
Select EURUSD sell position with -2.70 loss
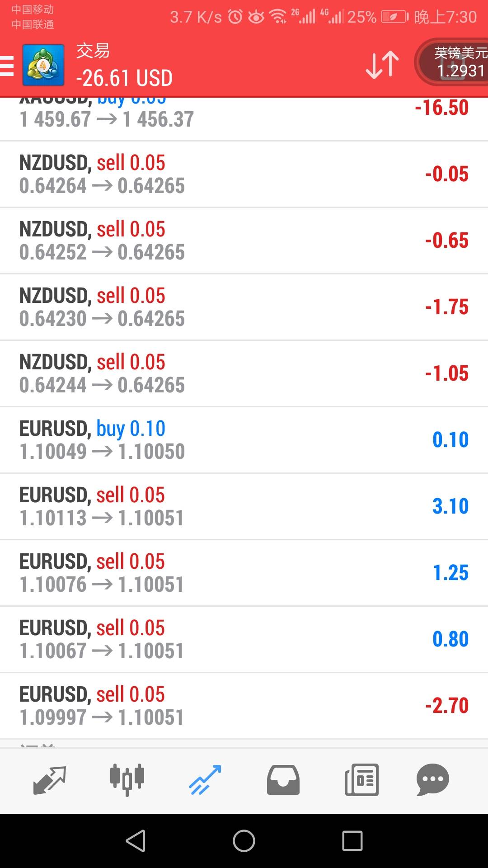(244, 706)
